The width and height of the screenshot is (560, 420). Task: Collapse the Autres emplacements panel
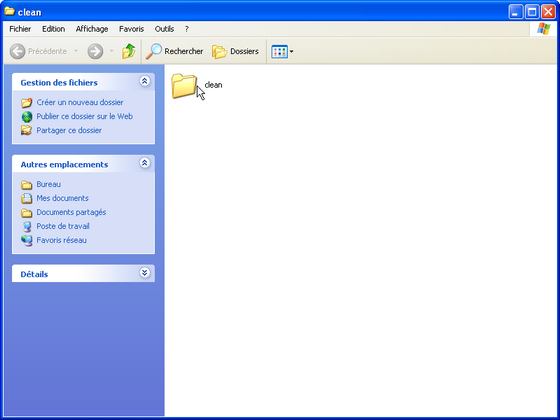[x=144, y=163]
